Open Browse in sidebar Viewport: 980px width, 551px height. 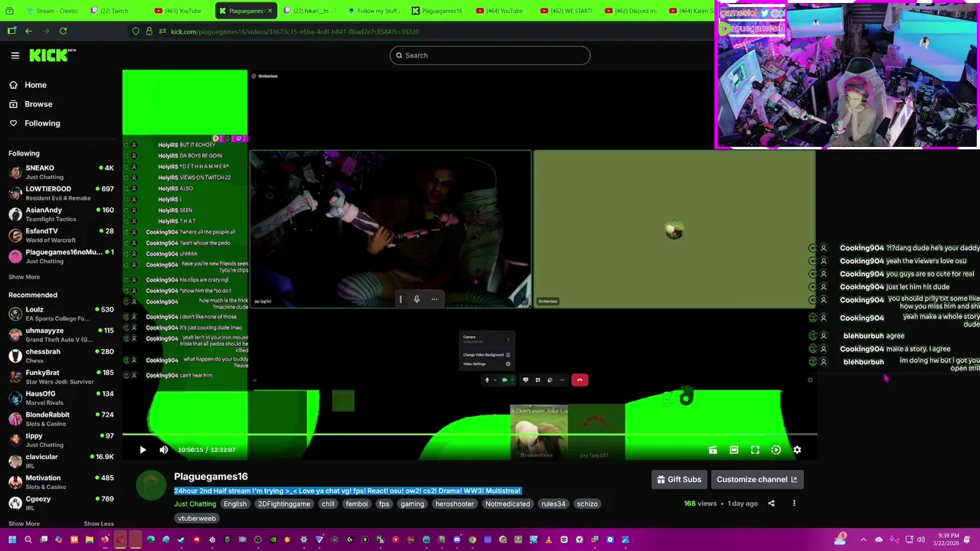[38, 104]
